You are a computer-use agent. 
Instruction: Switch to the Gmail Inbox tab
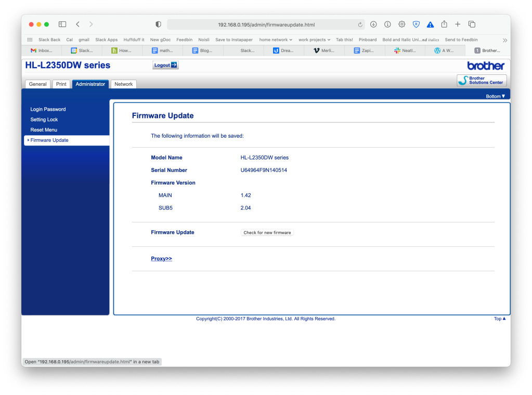pyautogui.click(x=42, y=50)
